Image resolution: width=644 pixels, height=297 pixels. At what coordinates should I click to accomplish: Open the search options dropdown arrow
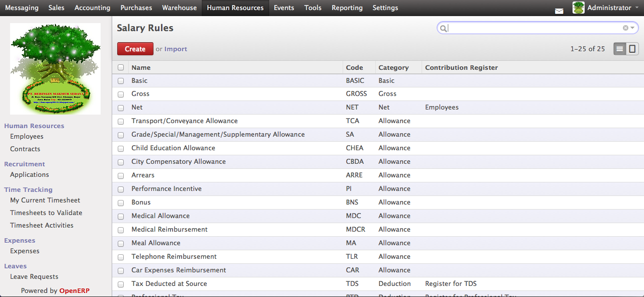[632, 28]
